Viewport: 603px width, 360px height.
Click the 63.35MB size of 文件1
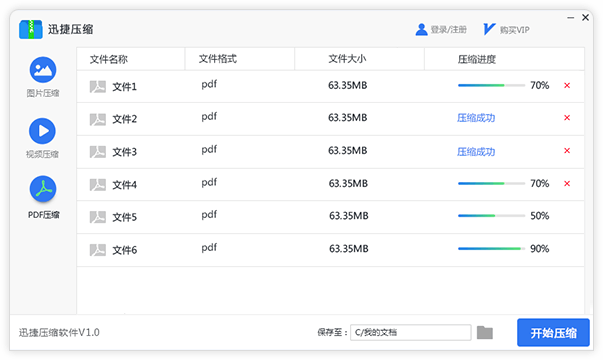348,85
